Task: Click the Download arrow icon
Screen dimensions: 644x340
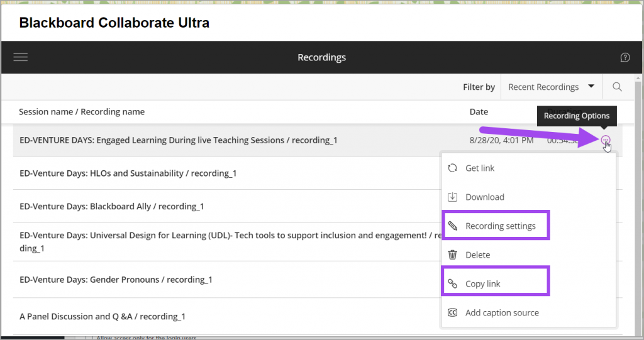Action: click(452, 197)
